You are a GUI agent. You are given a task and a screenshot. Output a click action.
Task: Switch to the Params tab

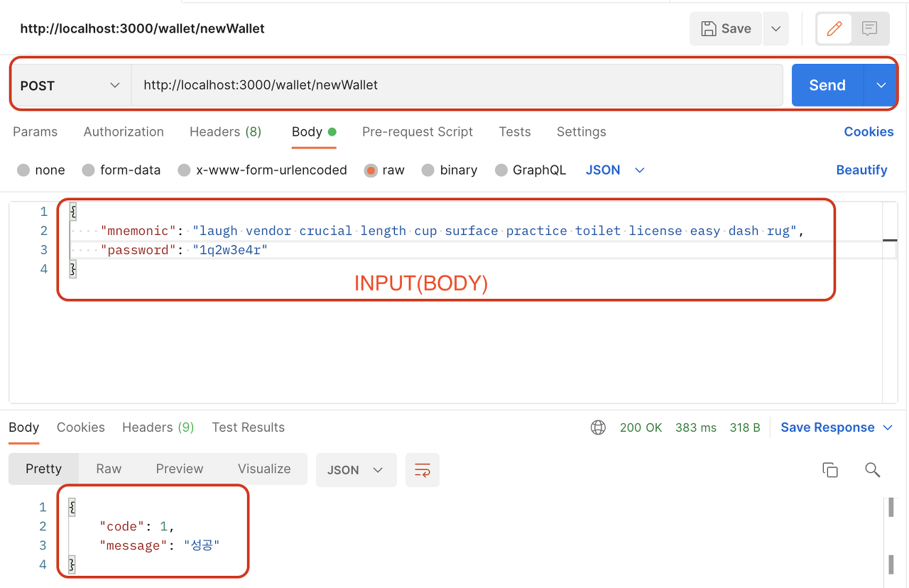coord(35,131)
